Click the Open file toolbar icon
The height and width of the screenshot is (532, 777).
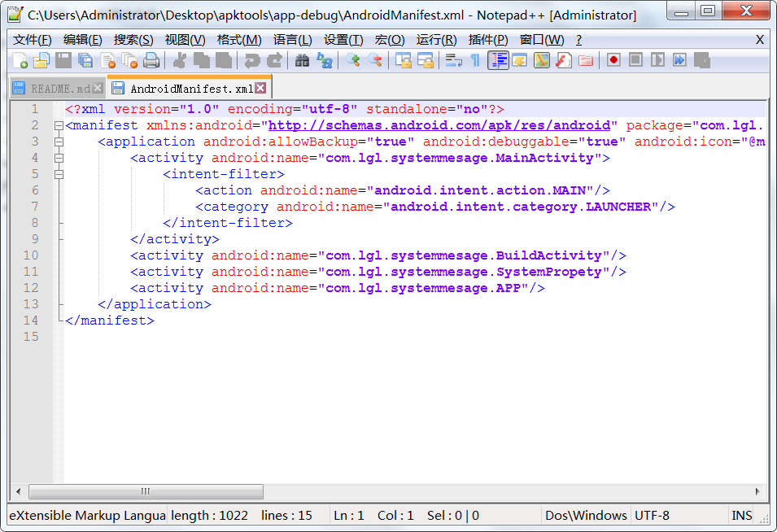tap(41, 60)
